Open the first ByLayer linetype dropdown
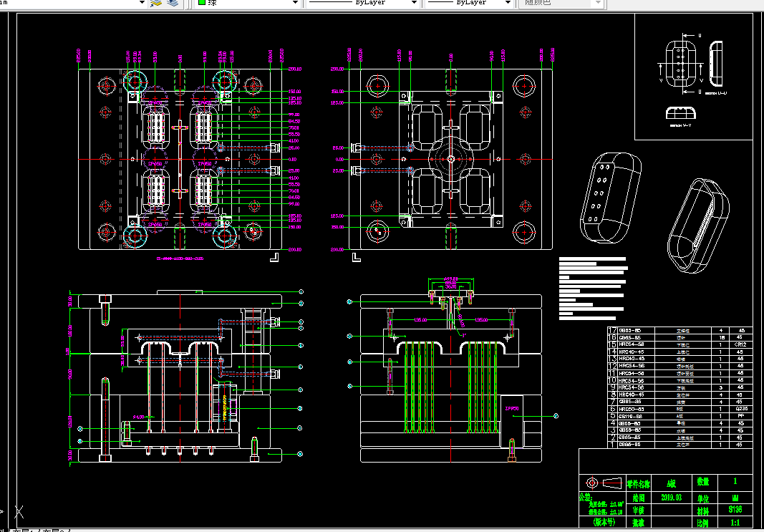The width and height of the screenshot is (764, 532). point(414,2)
